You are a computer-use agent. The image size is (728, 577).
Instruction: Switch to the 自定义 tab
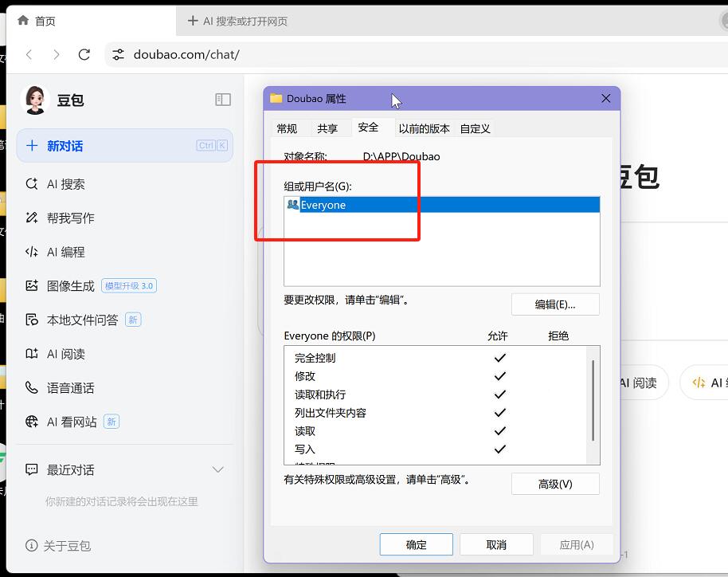[x=476, y=128]
